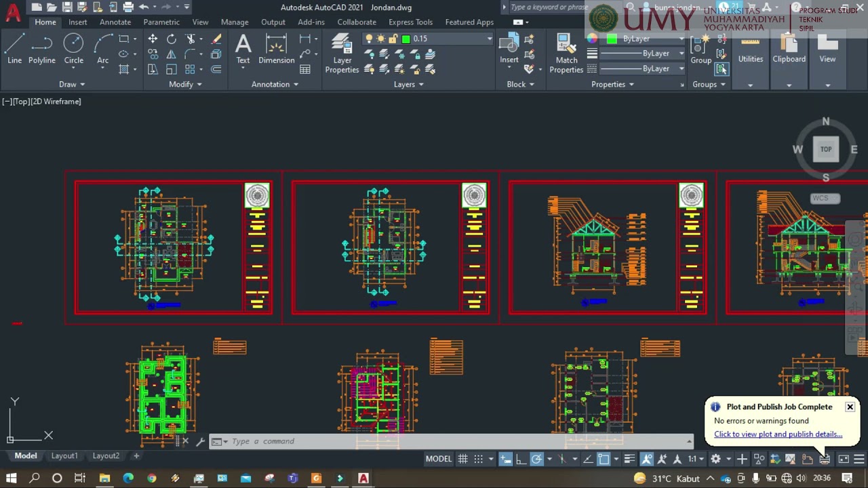Select the Stretch tool

[153, 69]
